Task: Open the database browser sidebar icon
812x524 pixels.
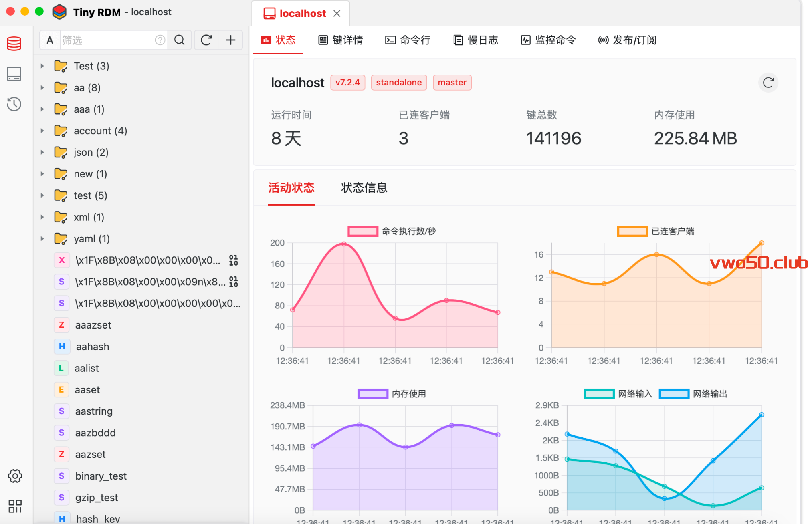Action: click(x=14, y=43)
